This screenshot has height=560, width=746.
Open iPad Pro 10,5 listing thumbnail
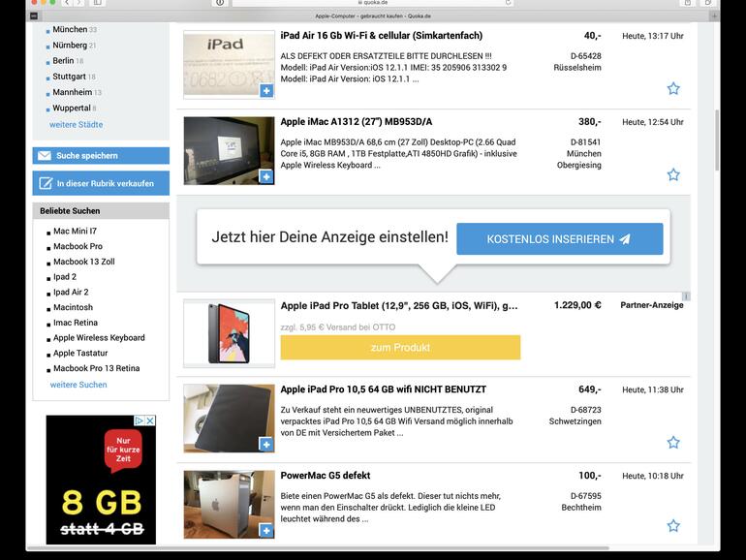(230, 419)
